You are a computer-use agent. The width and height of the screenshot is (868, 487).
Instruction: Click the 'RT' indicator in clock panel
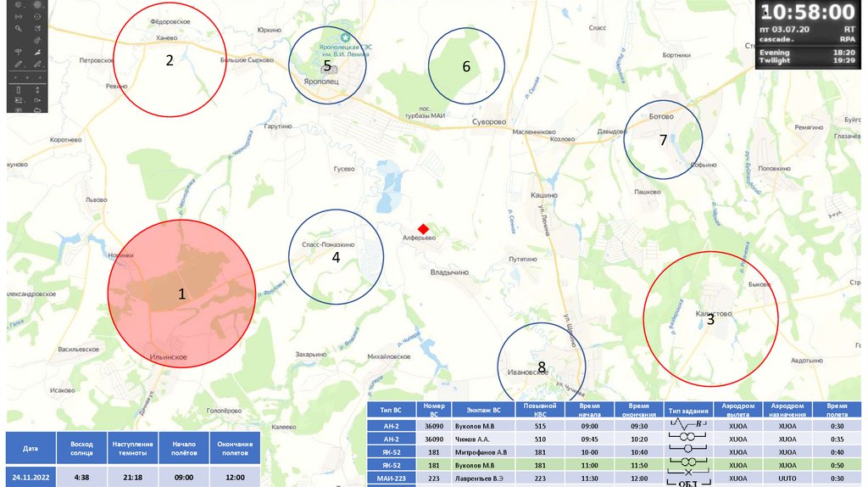click(849, 29)
